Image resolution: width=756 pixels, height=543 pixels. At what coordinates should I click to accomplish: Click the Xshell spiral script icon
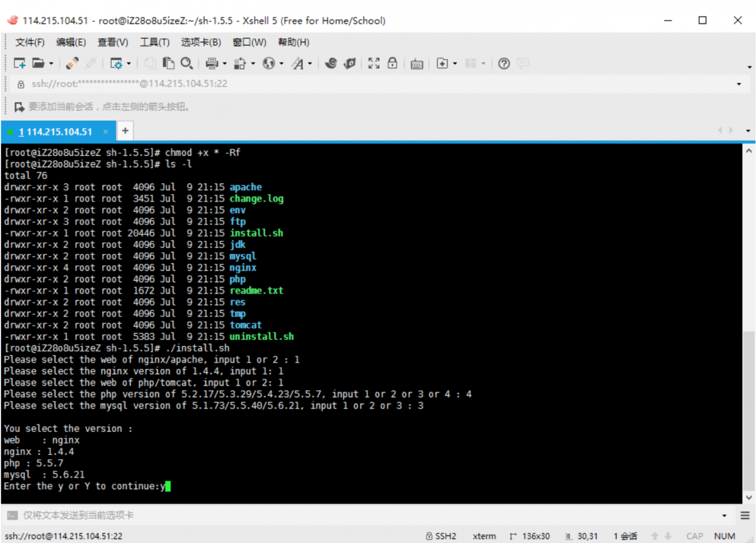click(331, 63)
